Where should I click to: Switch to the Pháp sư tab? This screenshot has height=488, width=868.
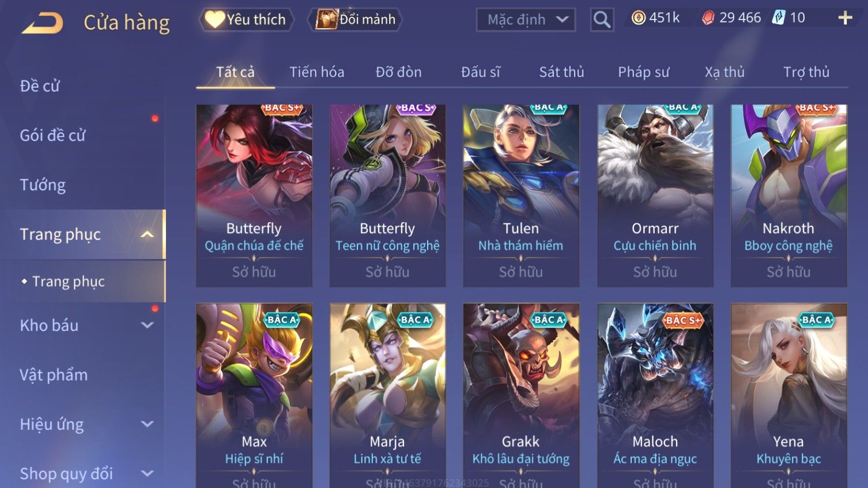644,72
